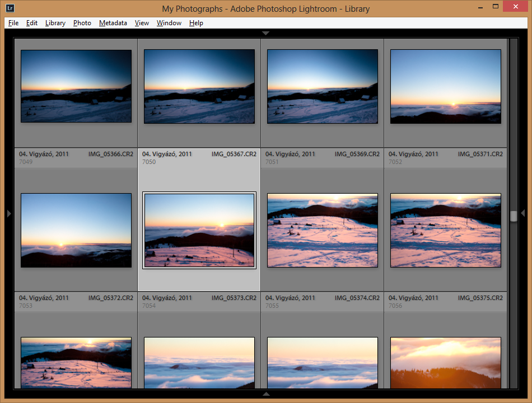Image resolution: width=532 pixels, height=403 pixels.
Task: Select thumbnail IMG_05369.CR2
Action: coord(323,86)
